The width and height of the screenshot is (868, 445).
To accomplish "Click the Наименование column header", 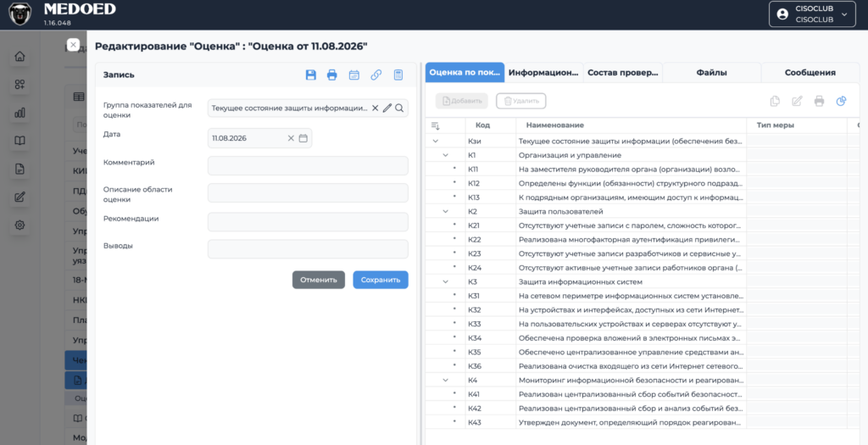I will point(631,125).
